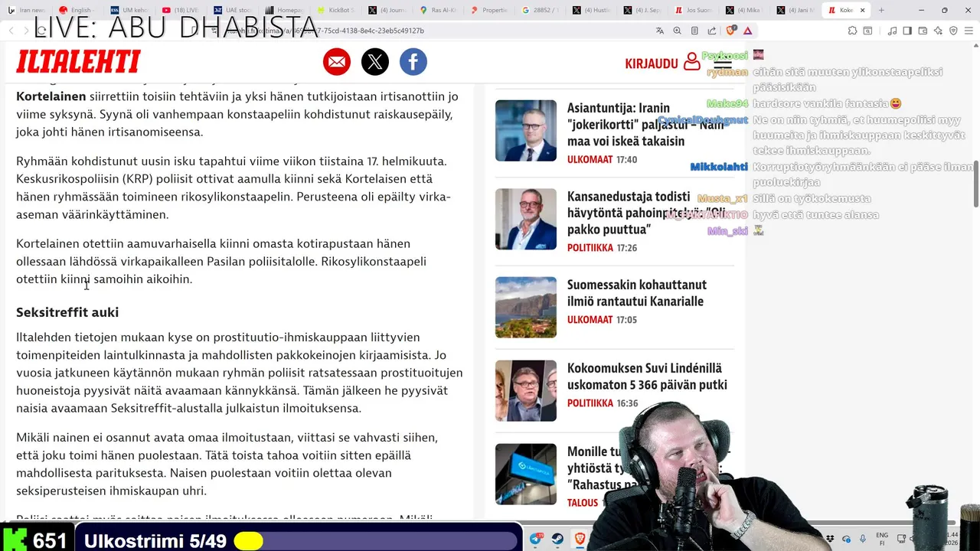Open article 'Asiantuntija: Iranin jokerikortti'
Image resolution: width=980 pixels, height=551 pixels.
click(645, 125)
